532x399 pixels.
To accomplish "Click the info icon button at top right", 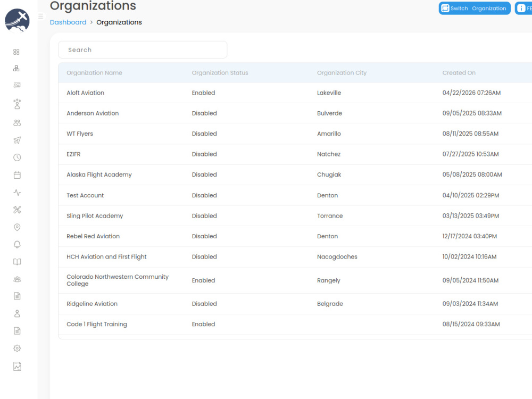I will (523, 8).
